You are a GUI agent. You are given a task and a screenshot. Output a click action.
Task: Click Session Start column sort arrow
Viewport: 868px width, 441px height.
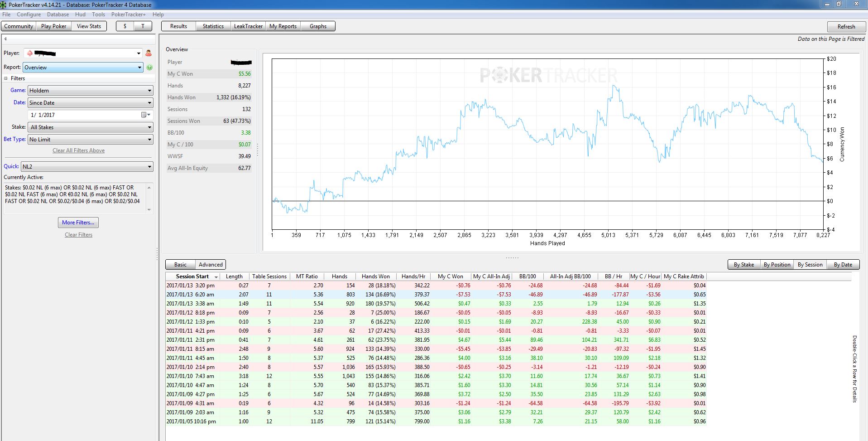[216, 276]
